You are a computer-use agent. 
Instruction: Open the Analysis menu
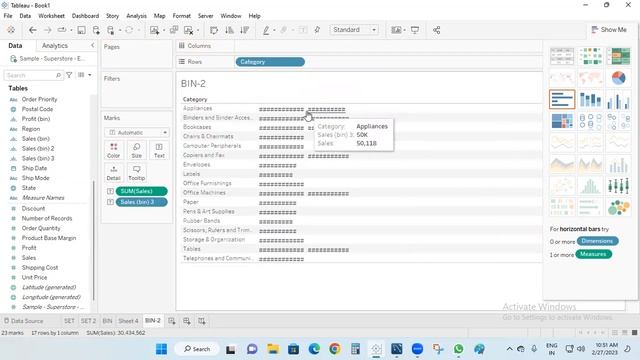click(x=136, y=16)
